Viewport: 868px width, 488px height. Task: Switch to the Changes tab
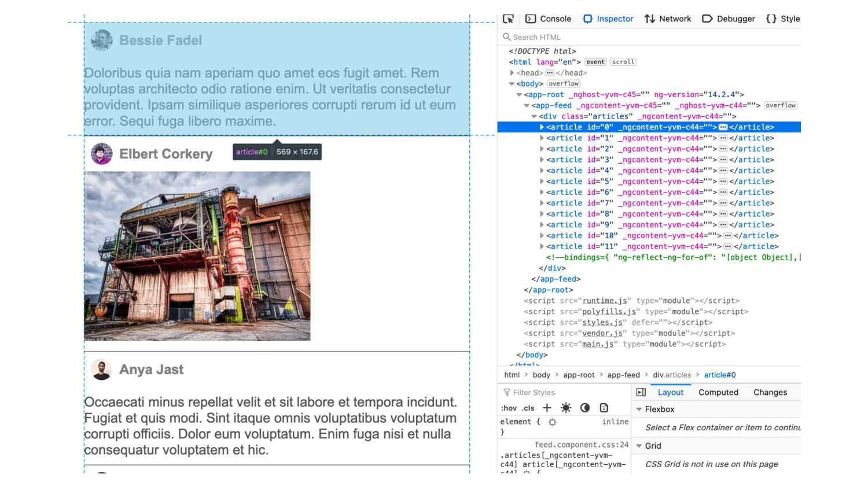pyautogui.click(x=770, y=393)
